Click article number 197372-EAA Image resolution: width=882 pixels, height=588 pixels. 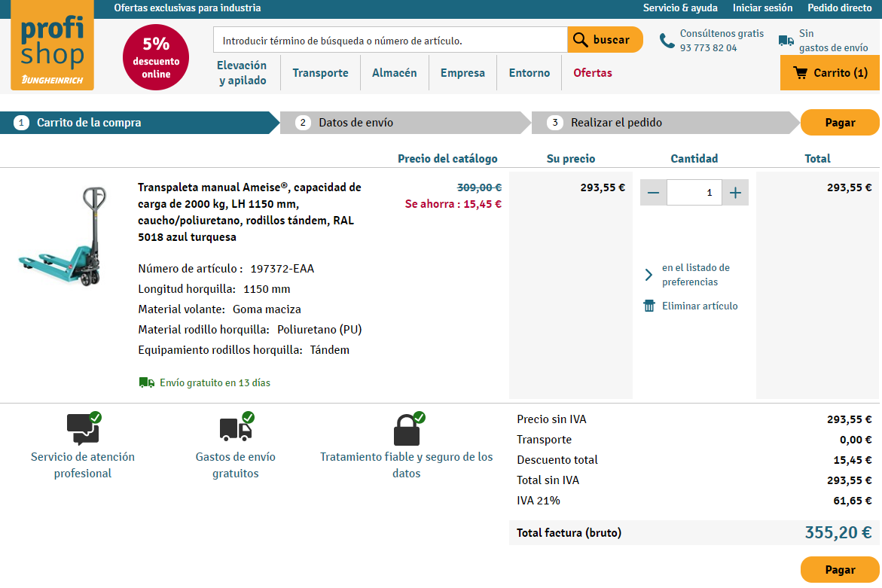click(282, 269)
